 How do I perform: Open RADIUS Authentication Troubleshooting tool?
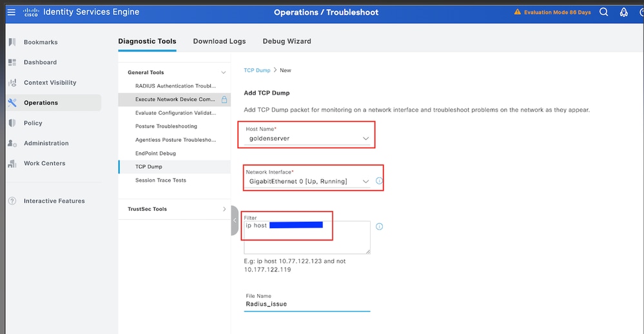pos(175,86)
